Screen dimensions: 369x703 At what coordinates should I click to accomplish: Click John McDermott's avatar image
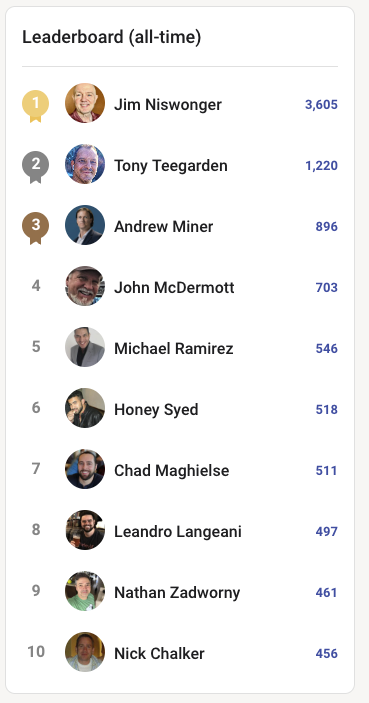(85, 286)
